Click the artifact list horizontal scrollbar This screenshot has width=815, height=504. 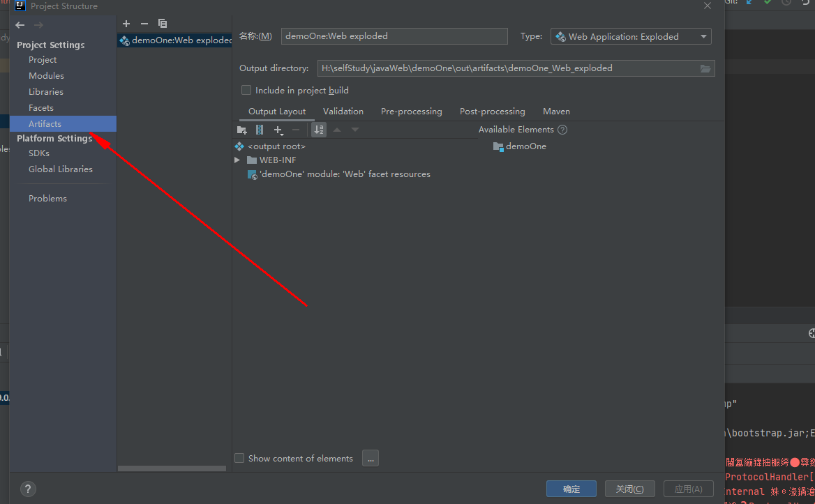(172, 468)
